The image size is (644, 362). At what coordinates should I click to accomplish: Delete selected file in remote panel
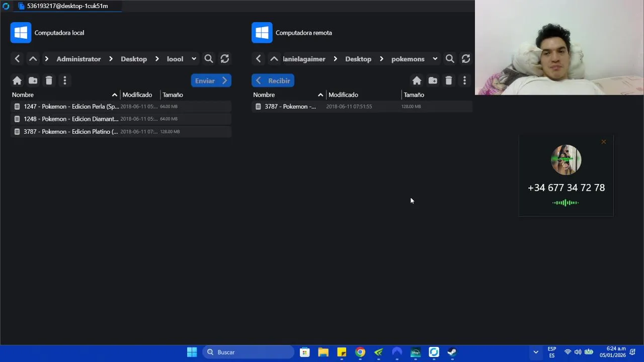(x=449, y=80)
